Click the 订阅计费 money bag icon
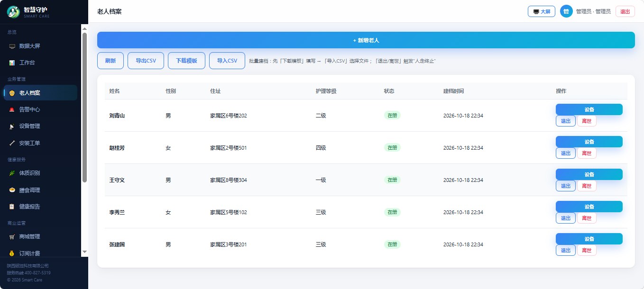 [12, 253]
